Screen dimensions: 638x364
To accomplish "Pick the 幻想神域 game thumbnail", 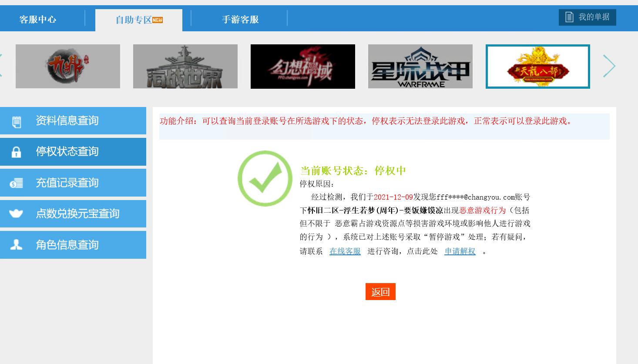I will [303, 67].
